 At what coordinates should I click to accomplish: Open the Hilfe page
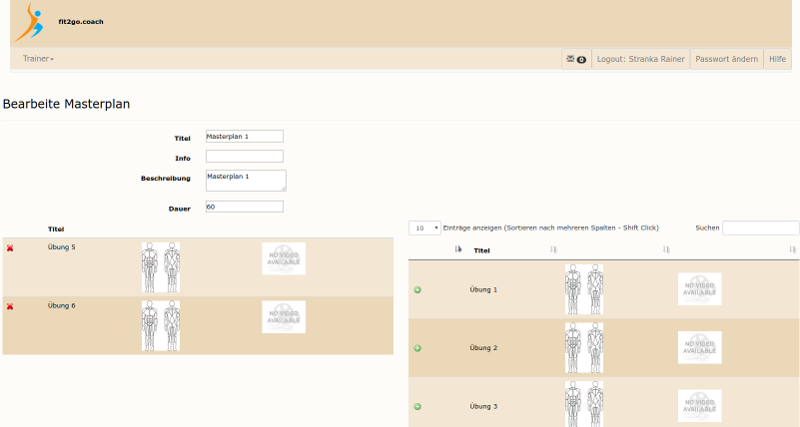coord(777,59)
